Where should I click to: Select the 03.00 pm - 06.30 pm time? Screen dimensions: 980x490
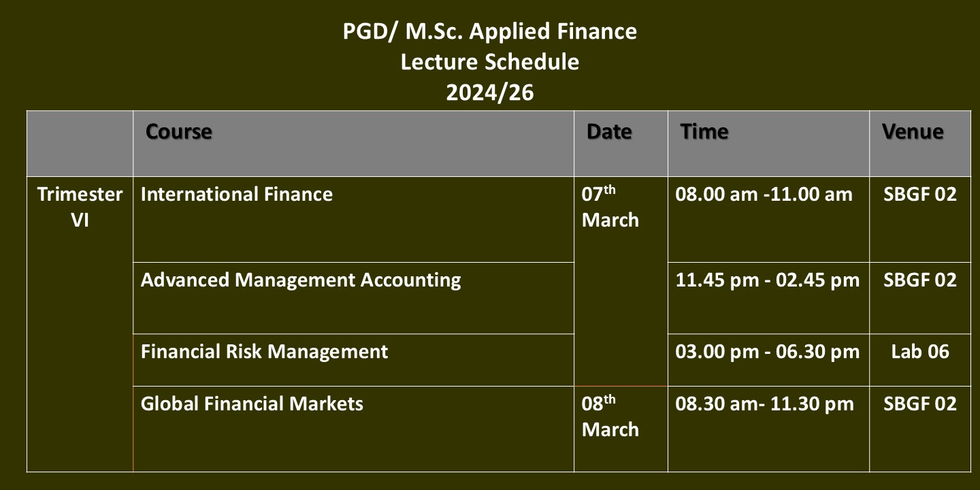pos(767,351)
